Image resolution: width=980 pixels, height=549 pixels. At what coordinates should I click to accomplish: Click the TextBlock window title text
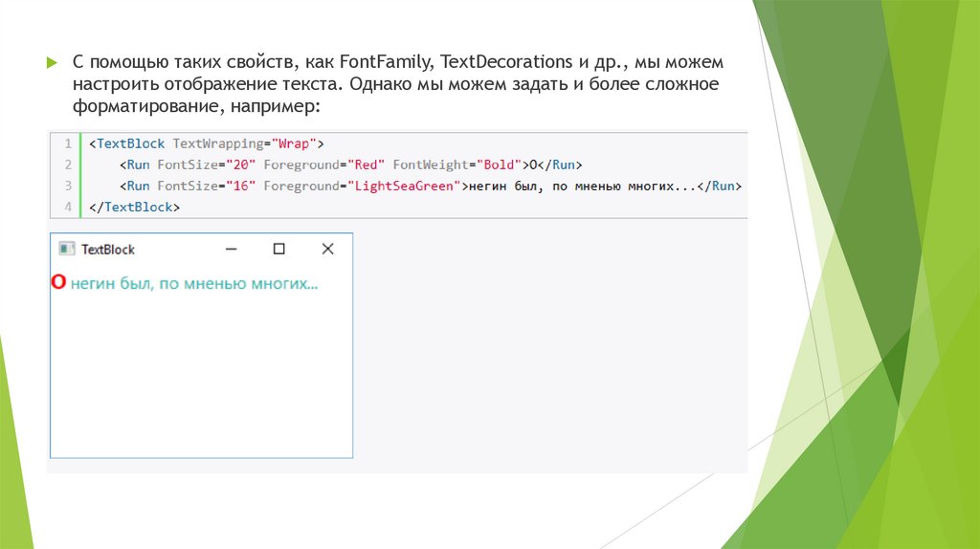tap(108, 250)
